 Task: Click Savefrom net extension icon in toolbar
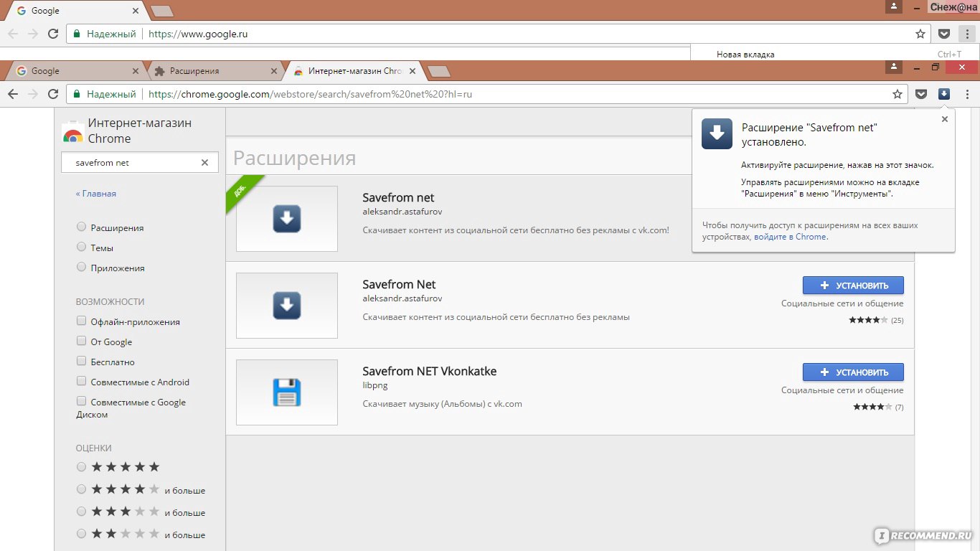tap(944, 94)
